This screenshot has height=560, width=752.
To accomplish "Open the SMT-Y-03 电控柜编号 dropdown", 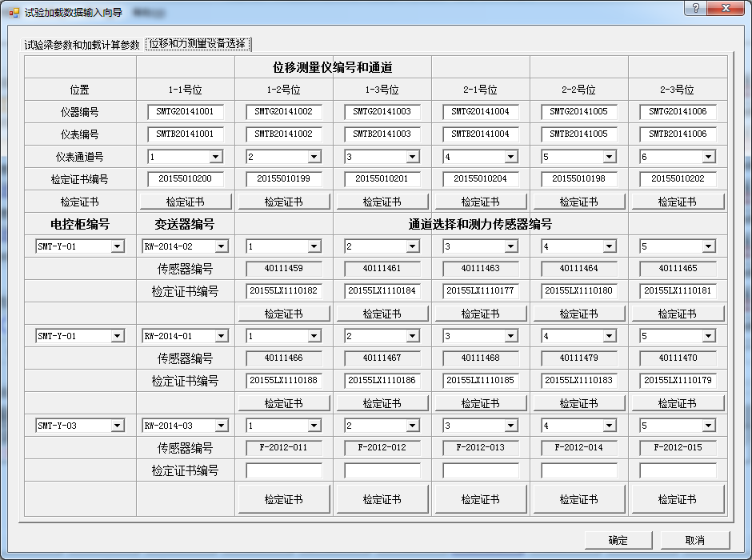I will [x=117, y=426].
